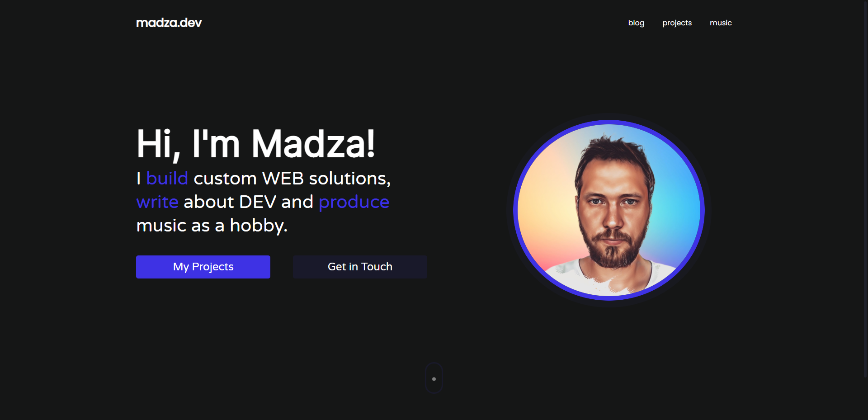Click the highlighted word "build"

point(167,178)
